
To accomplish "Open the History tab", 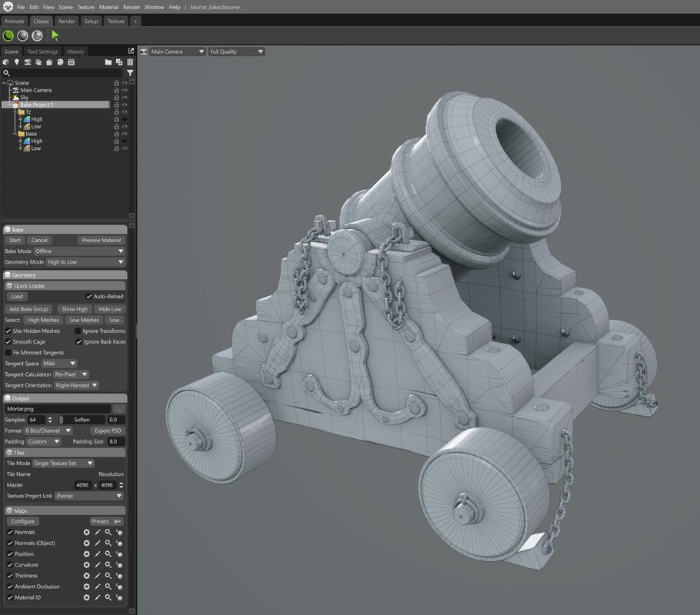I will 75,52.
